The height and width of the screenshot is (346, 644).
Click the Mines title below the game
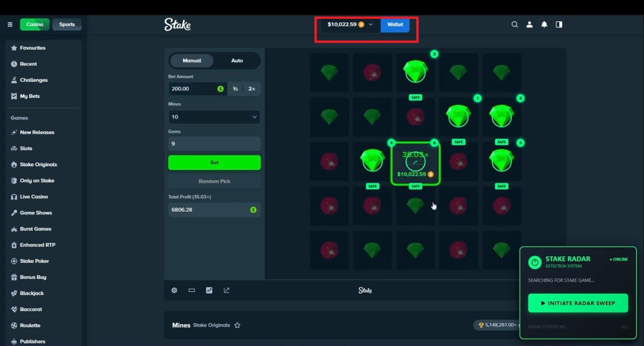click(x=182, y=325)
